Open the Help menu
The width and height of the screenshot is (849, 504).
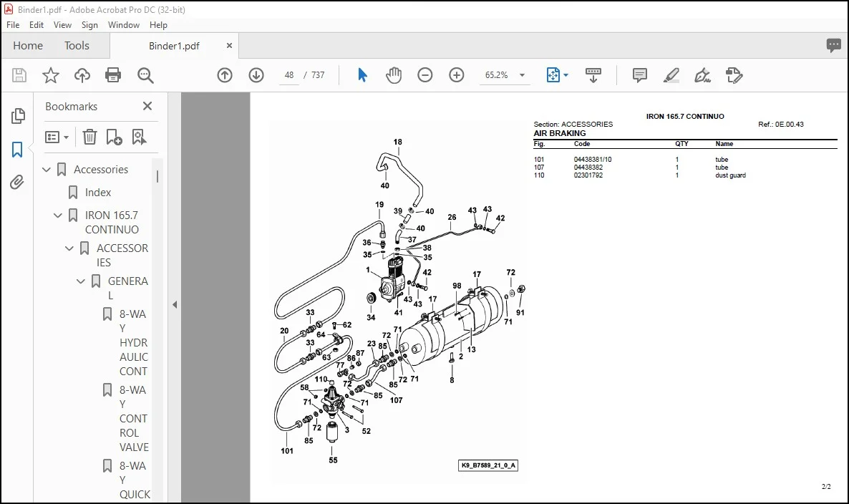pyautogui.click(x=158, y=25)
